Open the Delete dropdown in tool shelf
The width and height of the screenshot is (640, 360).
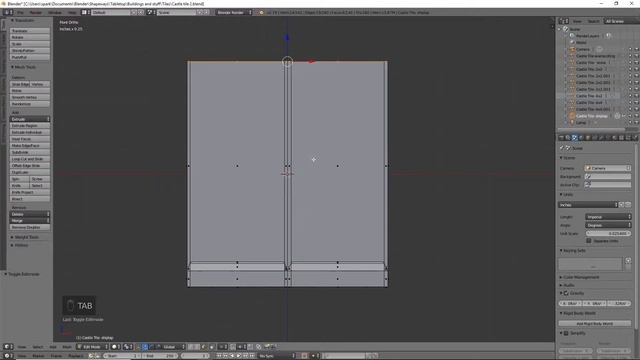(x=30, y=214)
